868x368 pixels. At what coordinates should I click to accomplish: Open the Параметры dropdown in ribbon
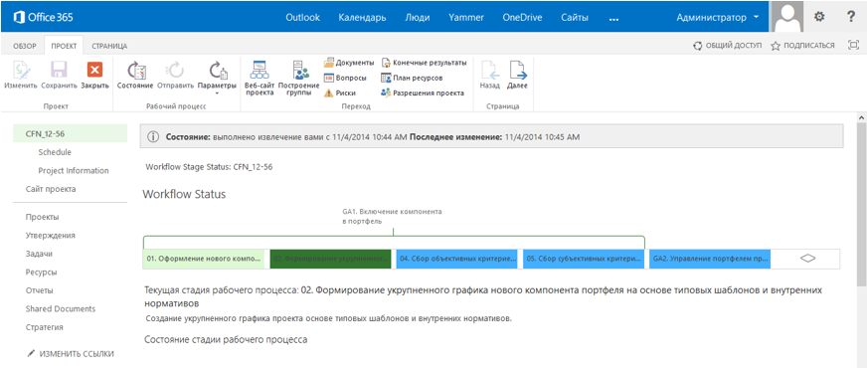pos(216,78)
